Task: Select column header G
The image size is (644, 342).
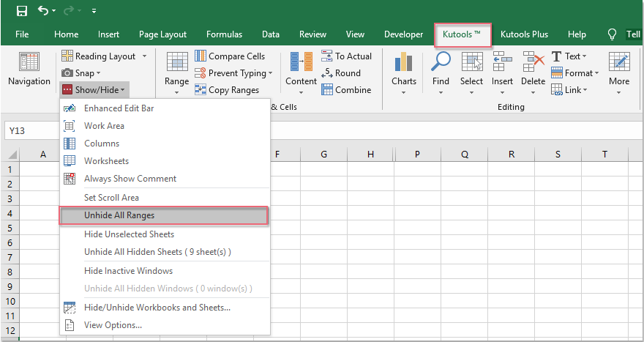Action: point(323,154)
